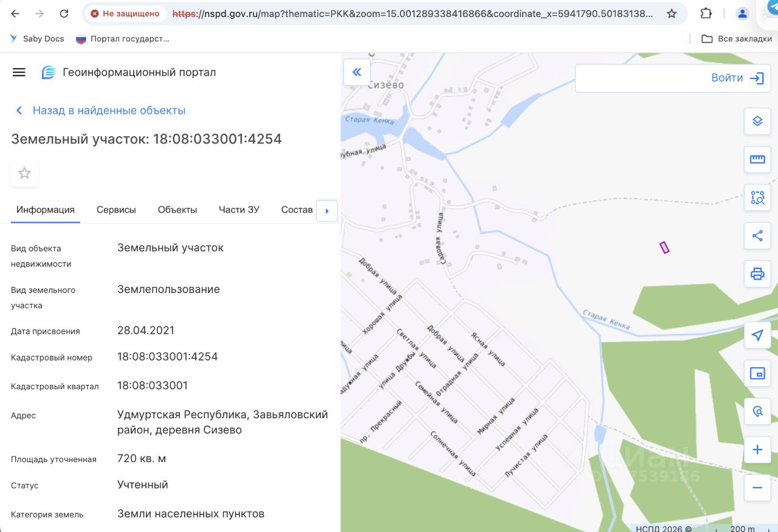Open the Chrome profile menu

coord(742,13)
